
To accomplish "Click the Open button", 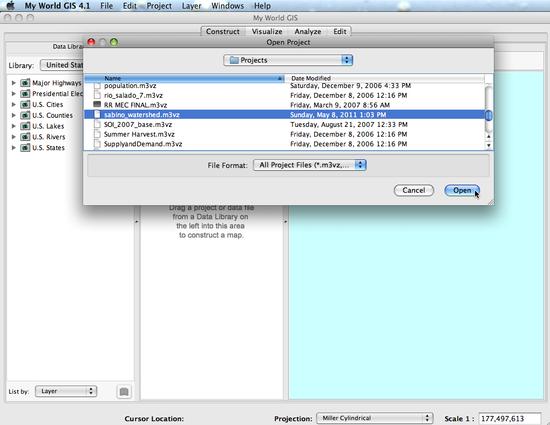I will tap(462, 190).
